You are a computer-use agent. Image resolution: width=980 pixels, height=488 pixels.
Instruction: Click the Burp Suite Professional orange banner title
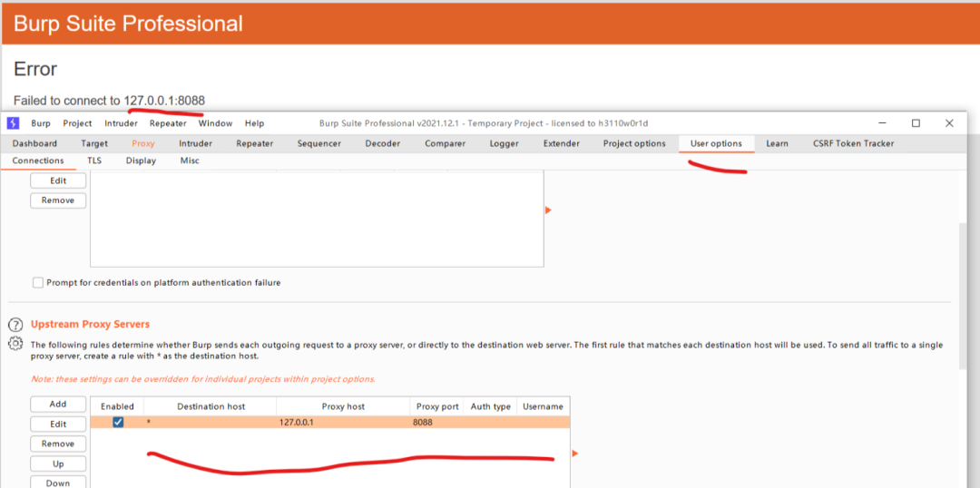[x=128, y=24]
